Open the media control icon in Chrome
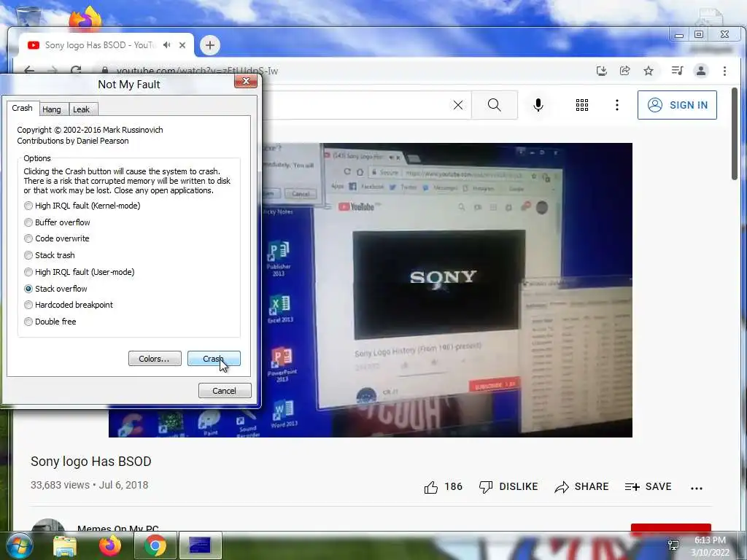 pyautogui.click(x=677, y=71)
